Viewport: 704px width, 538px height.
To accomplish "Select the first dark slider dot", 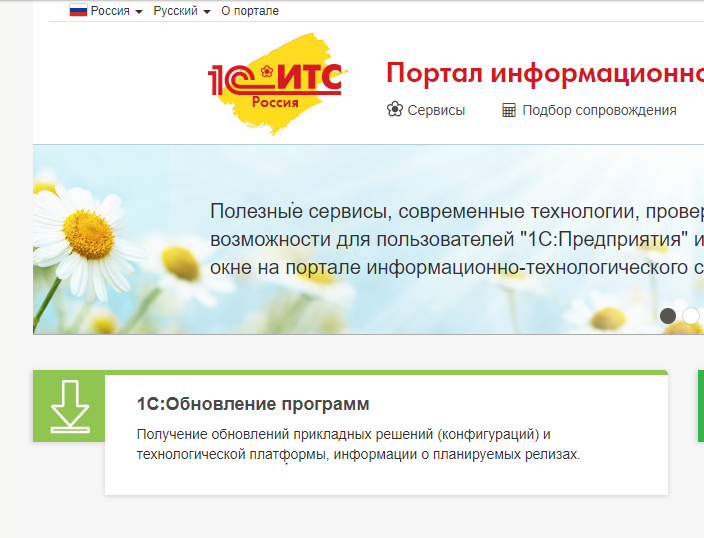I will coord(668,316).
